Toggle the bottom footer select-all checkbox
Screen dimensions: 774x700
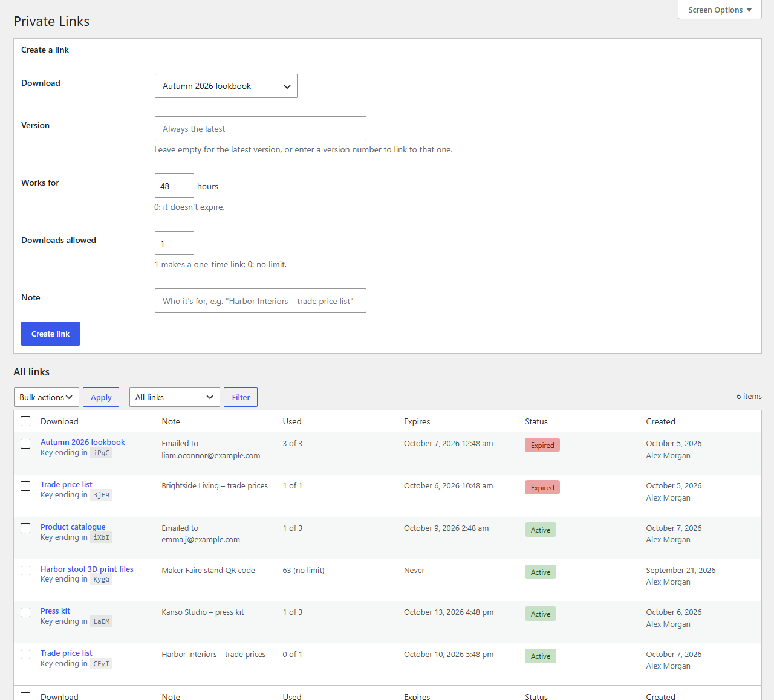pos(25,696)
